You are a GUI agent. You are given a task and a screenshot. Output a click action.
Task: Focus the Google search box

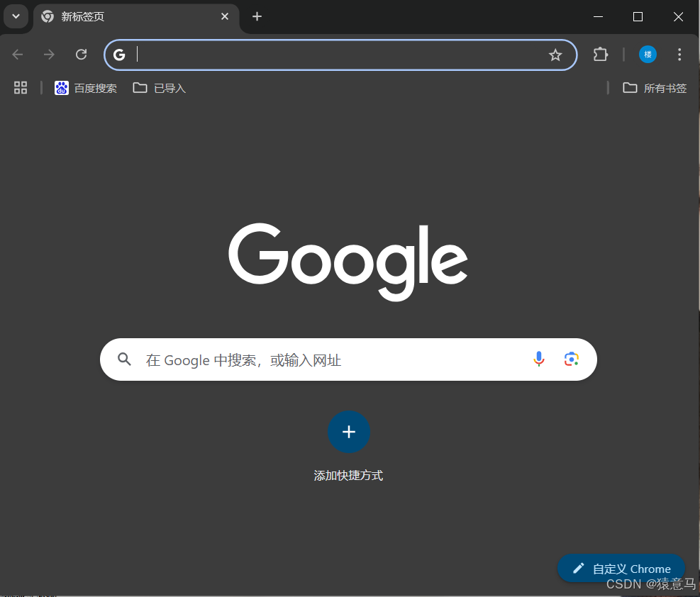[348, 359]
